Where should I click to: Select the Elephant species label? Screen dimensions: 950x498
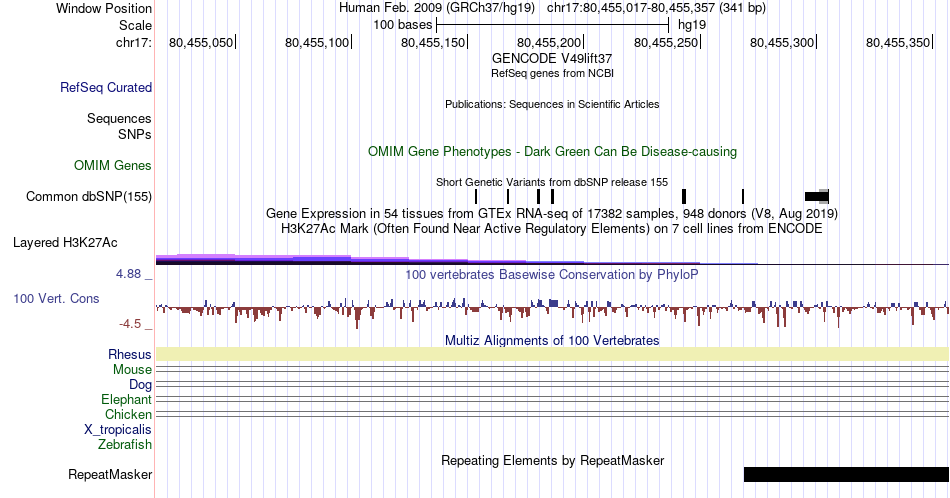pos(126,399)
